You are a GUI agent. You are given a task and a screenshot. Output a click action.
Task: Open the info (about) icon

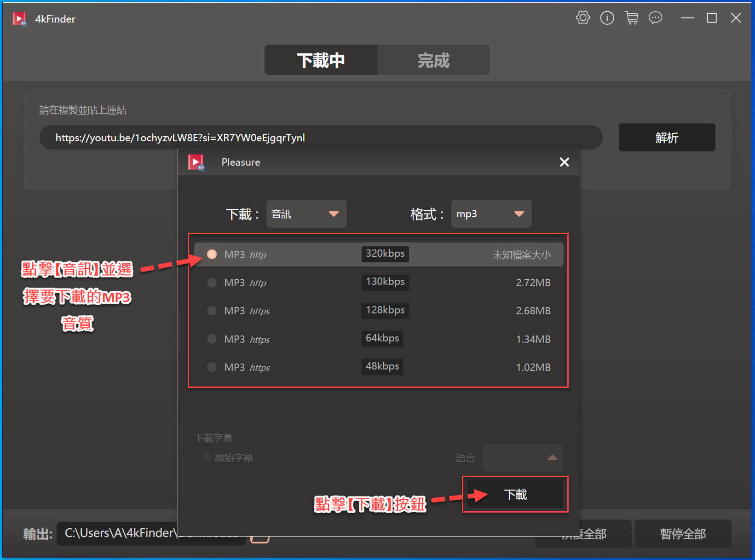pyautogui.click(x=607, y=18)
